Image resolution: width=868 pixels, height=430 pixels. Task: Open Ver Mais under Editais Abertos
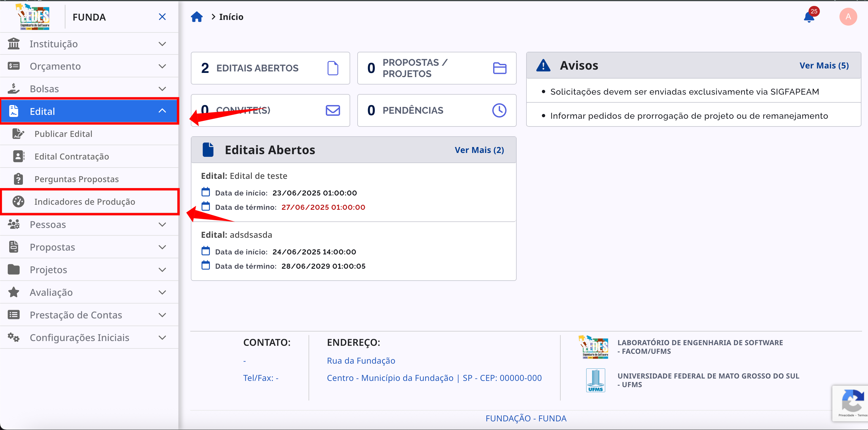pos(479,150)
